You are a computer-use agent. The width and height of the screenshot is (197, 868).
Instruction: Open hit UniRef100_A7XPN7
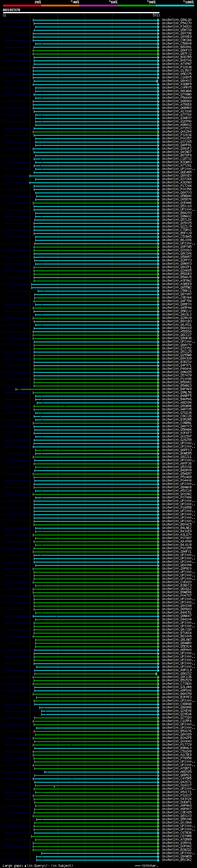(x=177, y=64)
